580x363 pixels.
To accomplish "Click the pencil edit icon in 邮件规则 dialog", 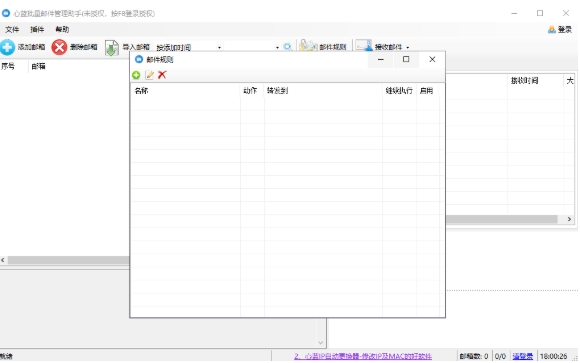I will click(x=149, y=75).
